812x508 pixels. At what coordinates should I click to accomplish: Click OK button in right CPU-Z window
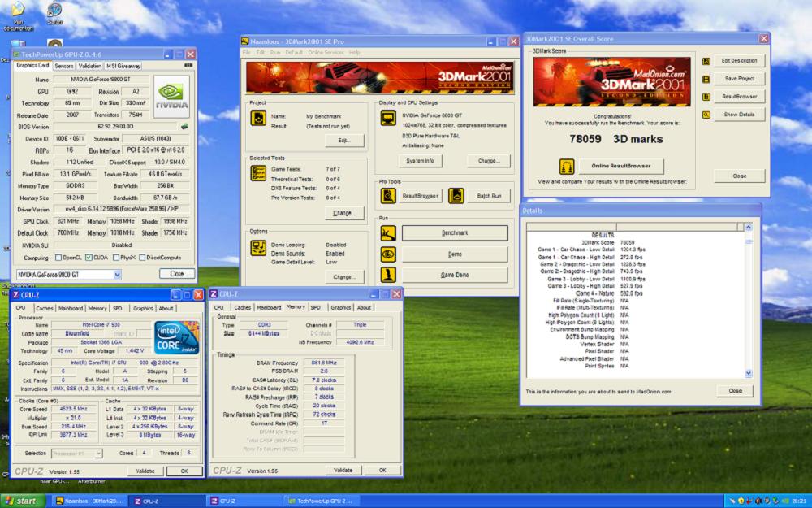coord(382,470)
